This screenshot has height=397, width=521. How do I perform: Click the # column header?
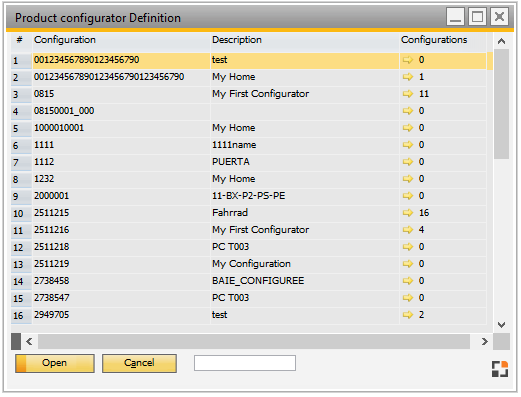(x=20, y=40)
